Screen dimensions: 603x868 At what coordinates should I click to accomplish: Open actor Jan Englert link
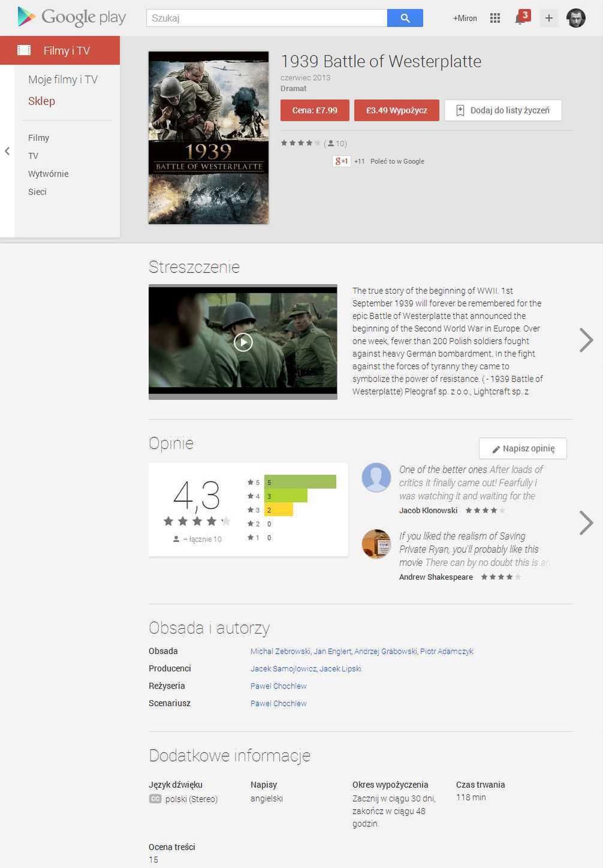(332, 651)
